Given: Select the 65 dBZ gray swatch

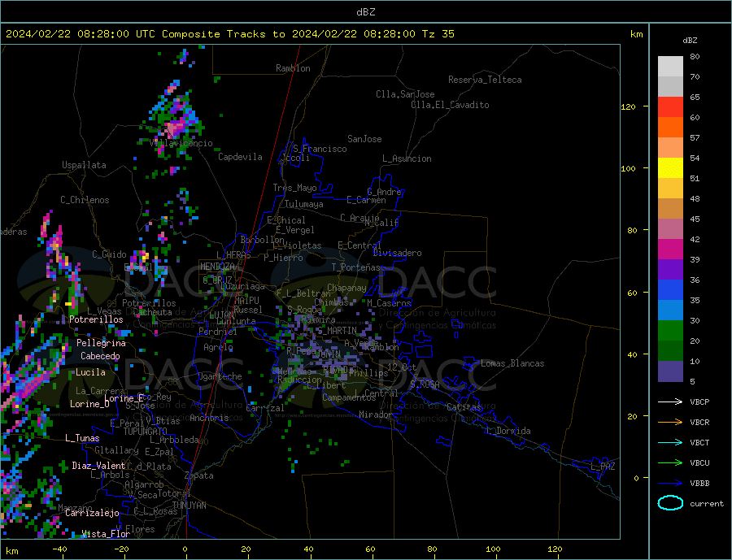Looking at the screenshot, I should coord(670,87).
